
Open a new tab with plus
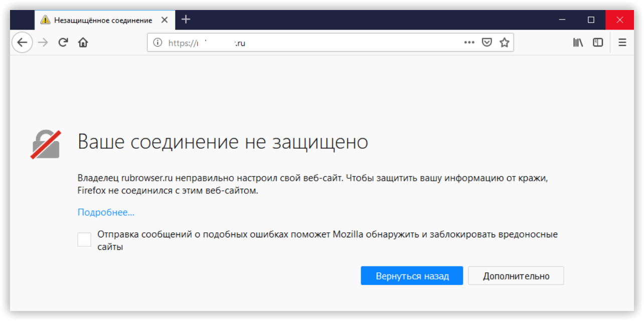(186, 20)
